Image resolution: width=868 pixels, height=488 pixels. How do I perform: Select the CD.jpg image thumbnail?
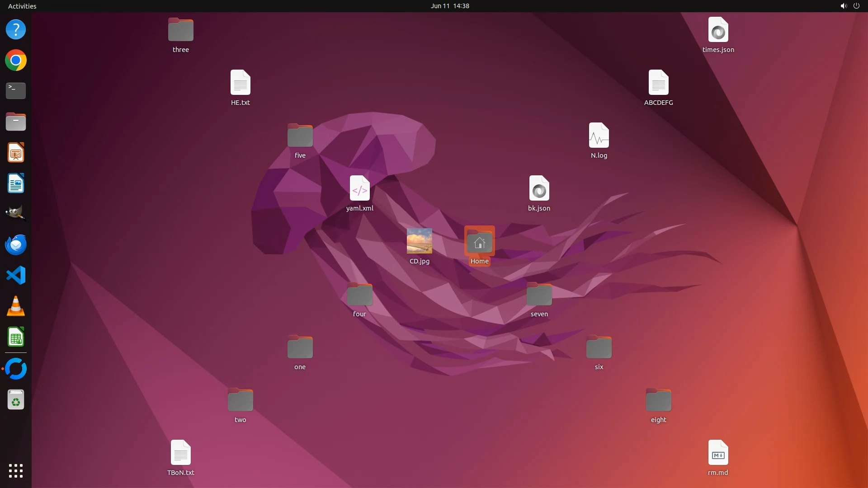(x=419, y=241)
